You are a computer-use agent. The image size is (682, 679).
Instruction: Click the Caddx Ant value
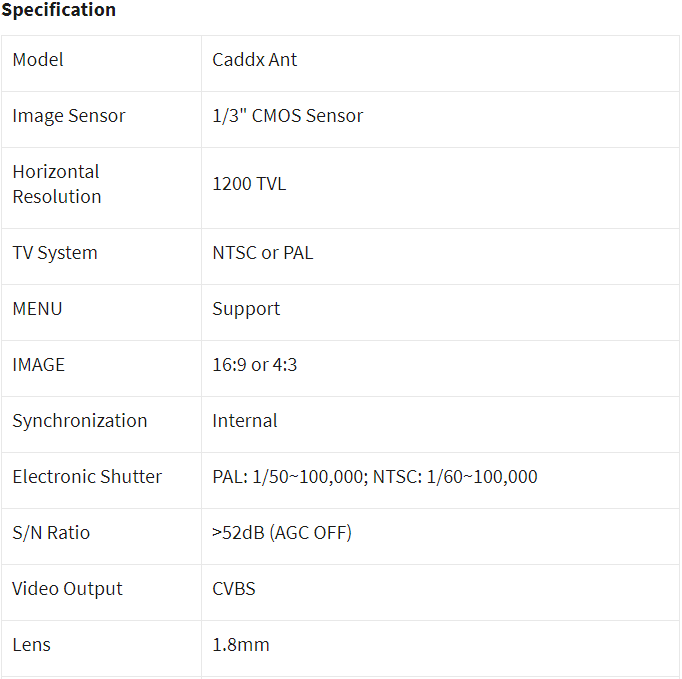pyautogui.click(x=254, y=60)
